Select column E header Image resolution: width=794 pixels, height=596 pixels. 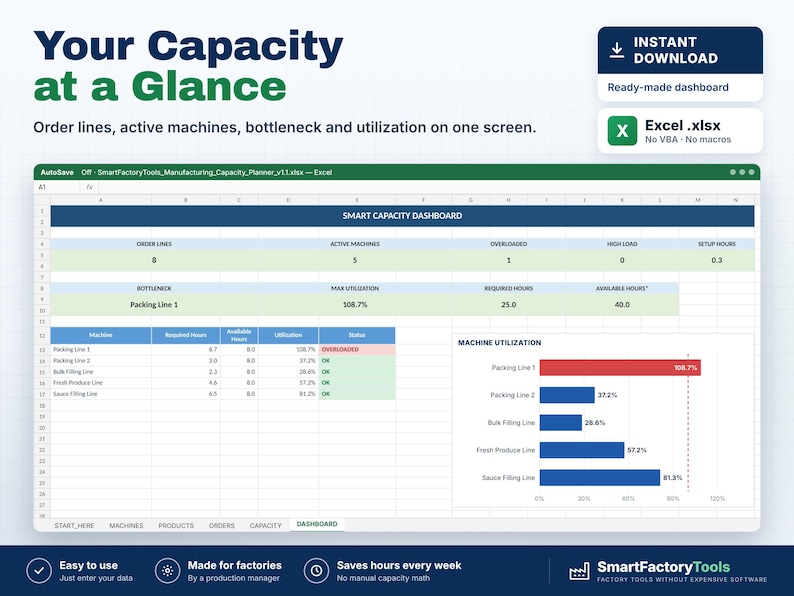(x=356, y=200)
